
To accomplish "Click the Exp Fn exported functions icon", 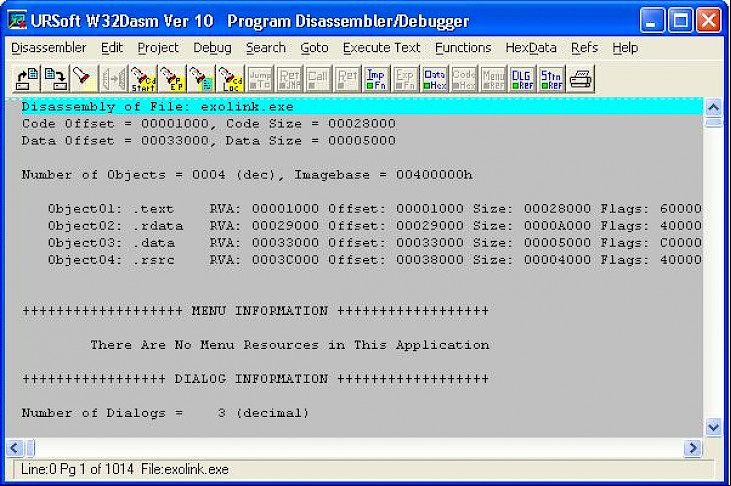I will pyautogui.click(x=405, y=78).
